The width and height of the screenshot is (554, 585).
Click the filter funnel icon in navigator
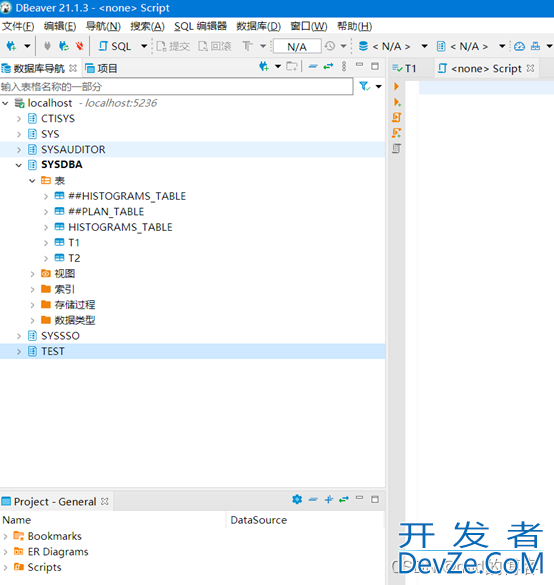point(364,86)
